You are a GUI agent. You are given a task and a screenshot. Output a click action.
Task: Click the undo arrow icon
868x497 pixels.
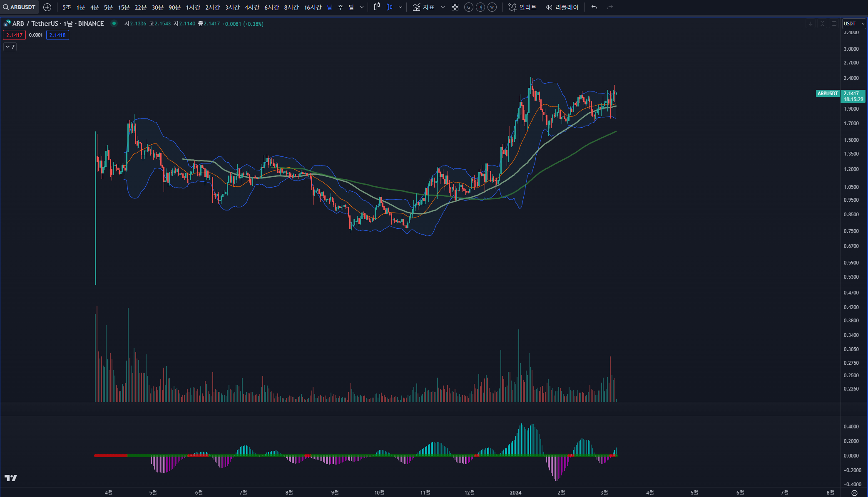594,7
